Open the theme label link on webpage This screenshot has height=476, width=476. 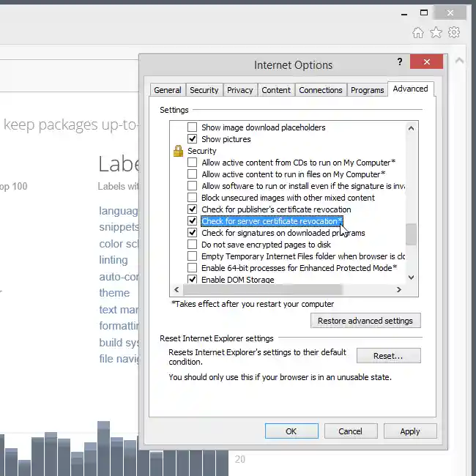click(114, 293)
